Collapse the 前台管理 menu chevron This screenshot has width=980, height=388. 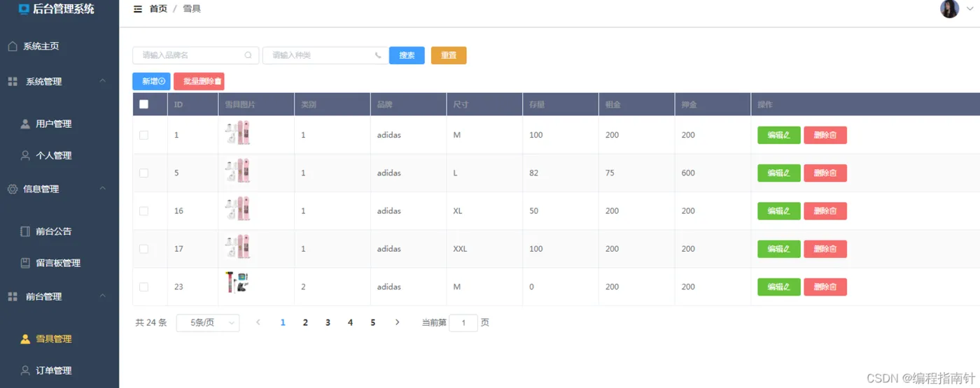pyautogui.click(x=103, y=296)
